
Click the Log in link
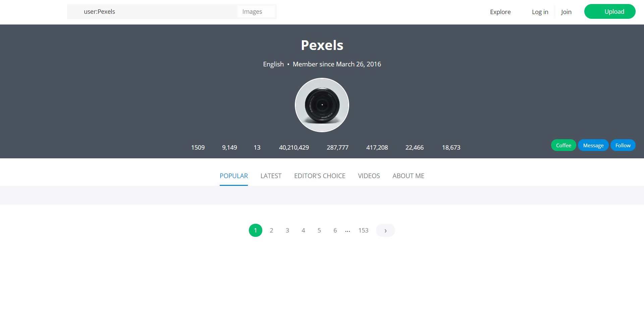point(540,12)
